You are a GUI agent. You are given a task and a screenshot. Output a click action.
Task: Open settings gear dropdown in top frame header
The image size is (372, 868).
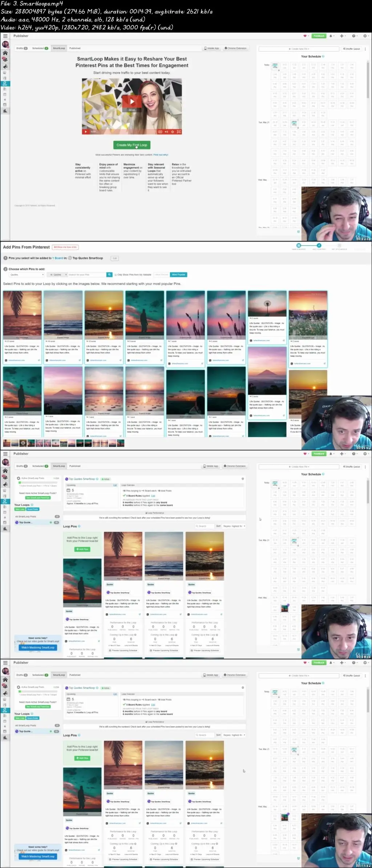coord(365,36)
